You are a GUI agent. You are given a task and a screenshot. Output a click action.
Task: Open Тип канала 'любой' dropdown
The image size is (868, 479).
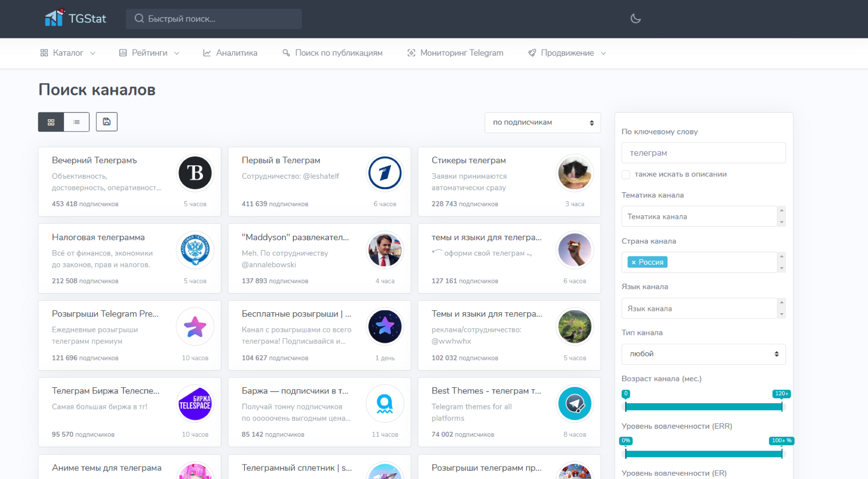point(703,354)
